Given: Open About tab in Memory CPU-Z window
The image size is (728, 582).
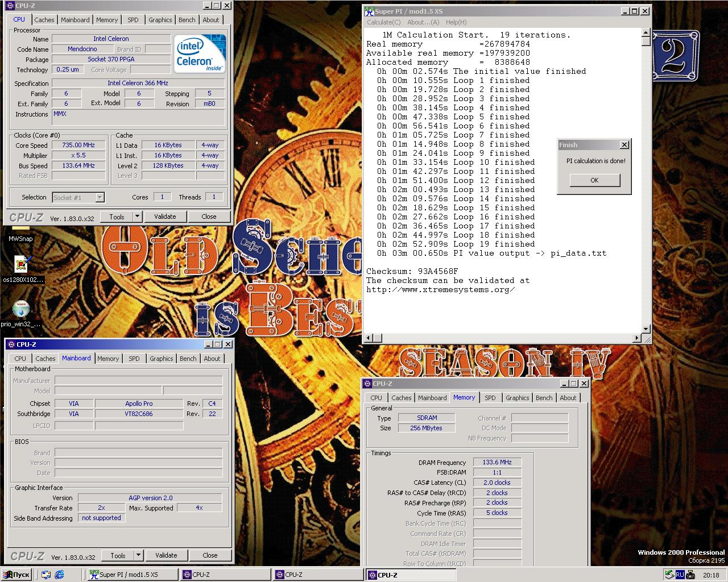Looking at the screenshot, I should [x=568, y=398].
